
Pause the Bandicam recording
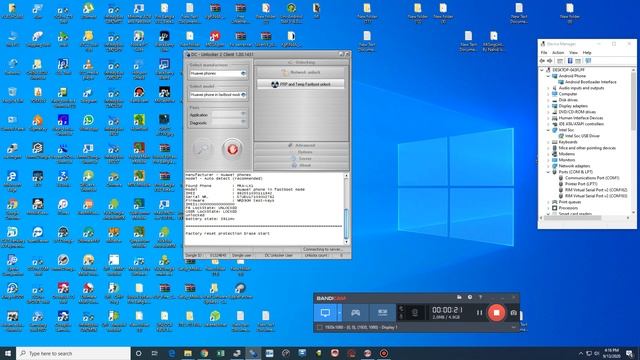(479, 313)
